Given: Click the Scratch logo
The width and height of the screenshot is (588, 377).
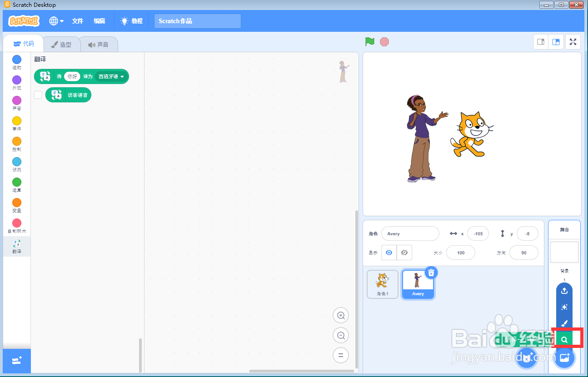Looking at the screenshot, I should (24, 21).
